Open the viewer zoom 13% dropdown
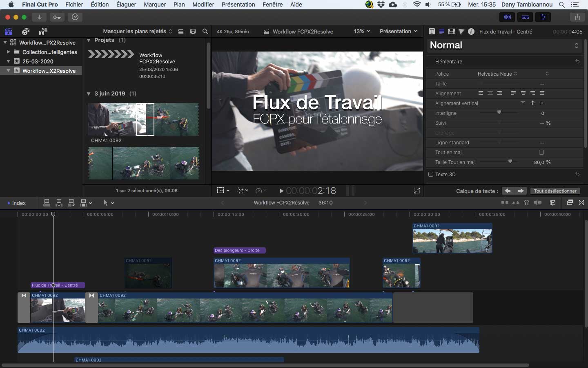 point(362,31)
